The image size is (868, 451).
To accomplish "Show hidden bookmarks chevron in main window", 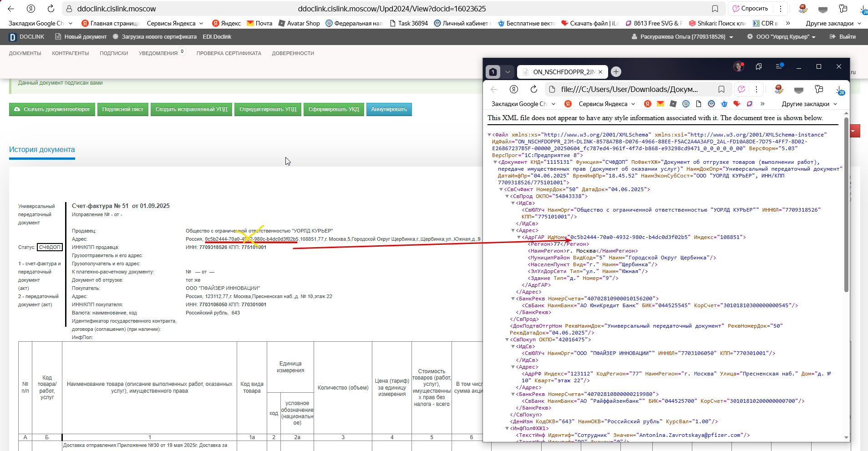I will (x=788, y=23).
